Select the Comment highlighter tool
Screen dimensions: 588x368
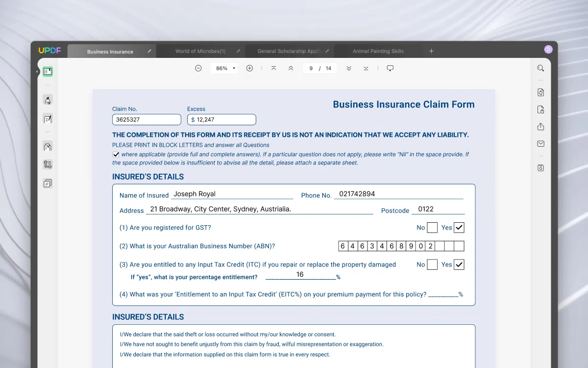click(x=48, y=100)
